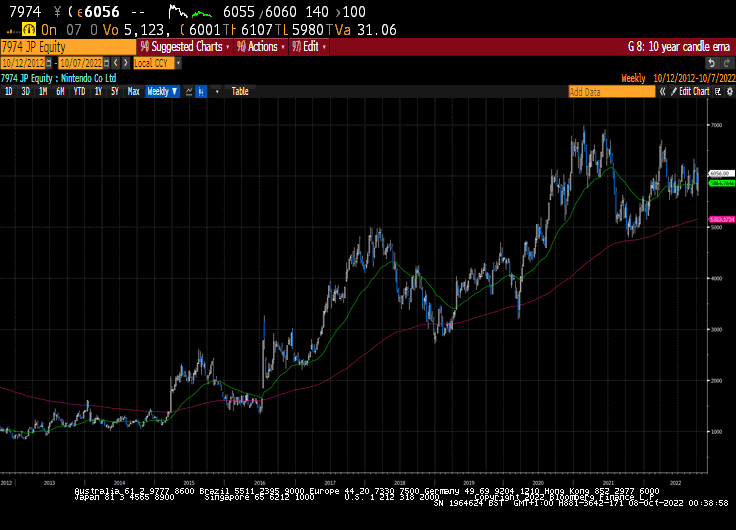Open the Suggested Charts menu
The height and width of the screenshot is (530, 736).
[x=185, y=47]
